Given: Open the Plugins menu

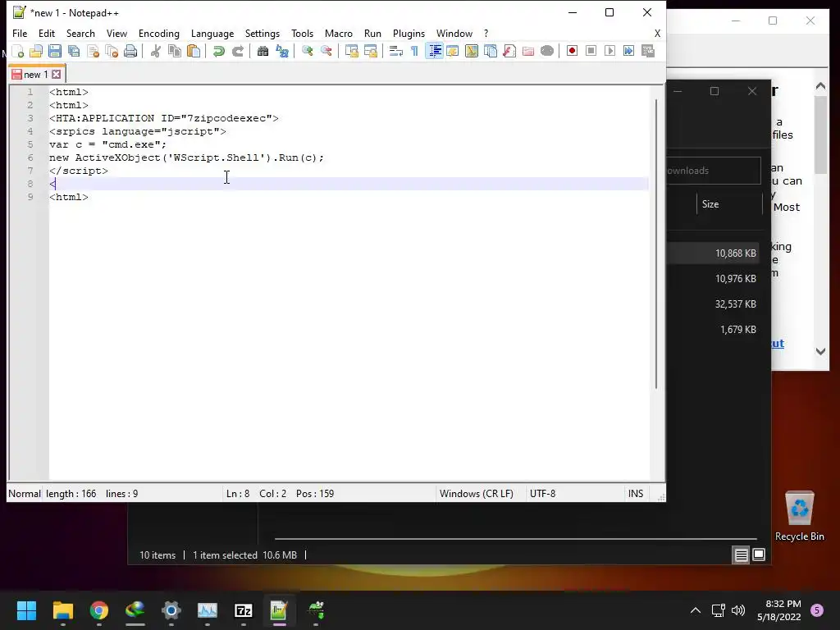Looking at the screenshot, I should pos(409,33).
